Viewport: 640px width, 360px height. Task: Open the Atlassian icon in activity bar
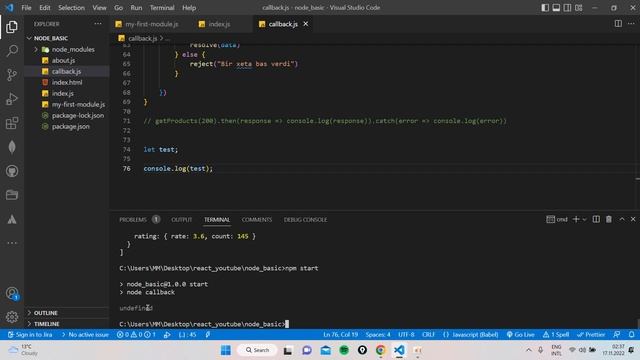(x=12, y=219)
